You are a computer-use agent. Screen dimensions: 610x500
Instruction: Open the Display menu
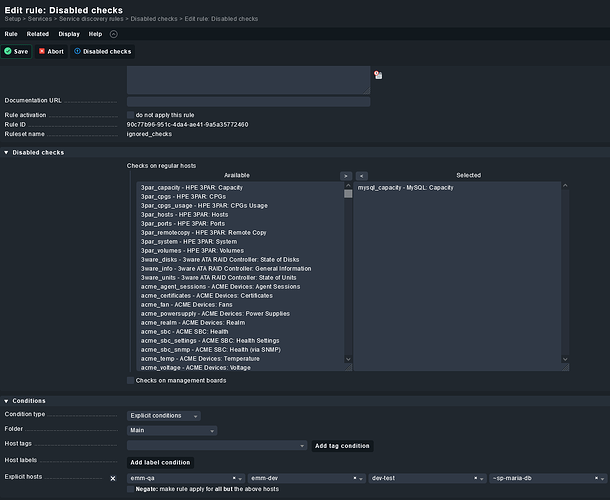coord(69,34)
